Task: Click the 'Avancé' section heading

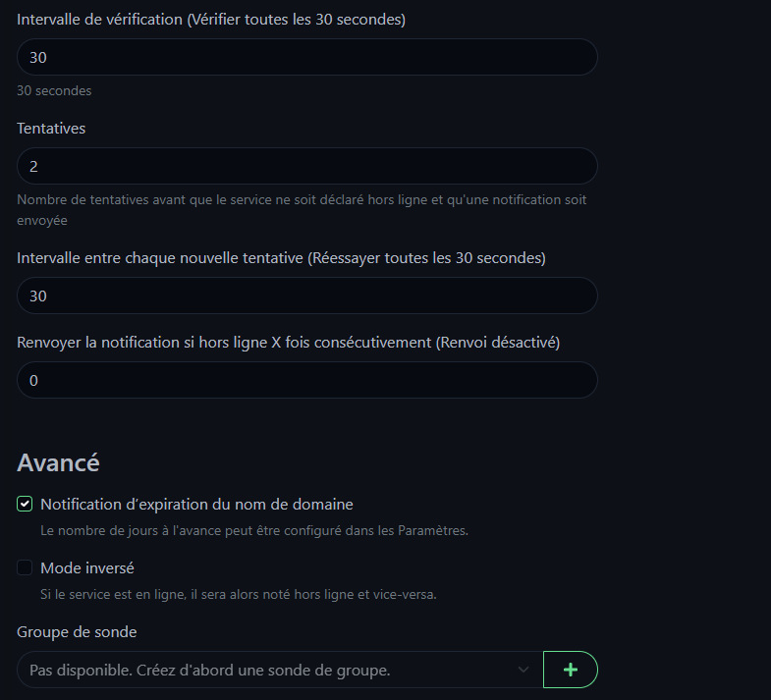Action: [x=59, y=462]
